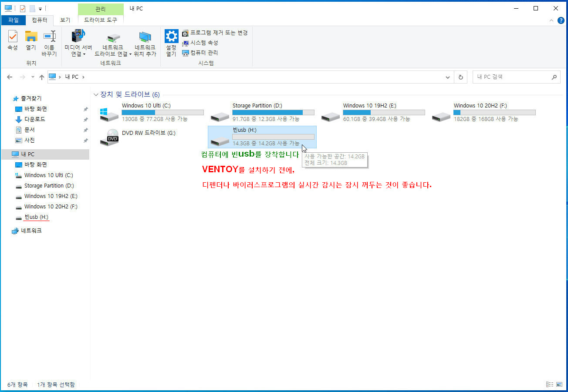Screen dimensions: 568x392
Task: Open 문서 in quick access
Action: point(29,130)
